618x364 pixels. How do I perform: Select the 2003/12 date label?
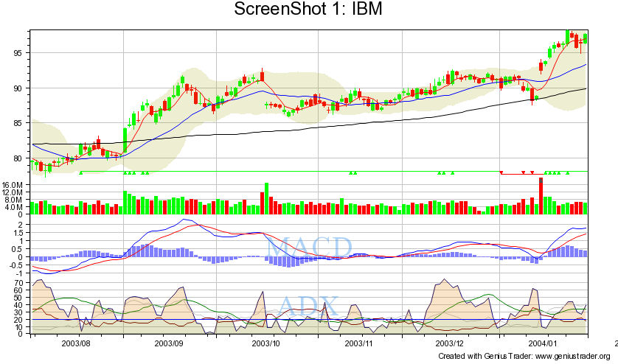(448, 343)
